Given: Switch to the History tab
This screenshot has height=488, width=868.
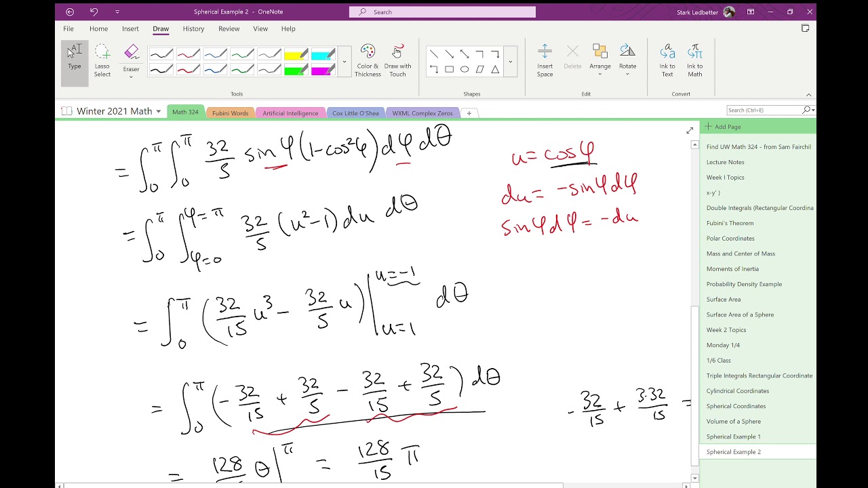Looking at the screenshot, I should pos(193,28).
